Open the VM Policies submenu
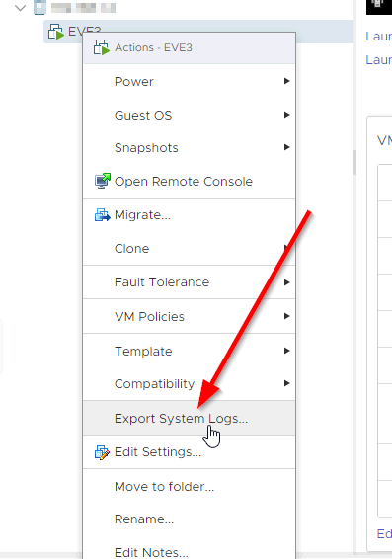Image resolution: width=392 pixels, height=559 pixels. pos(190,317)
